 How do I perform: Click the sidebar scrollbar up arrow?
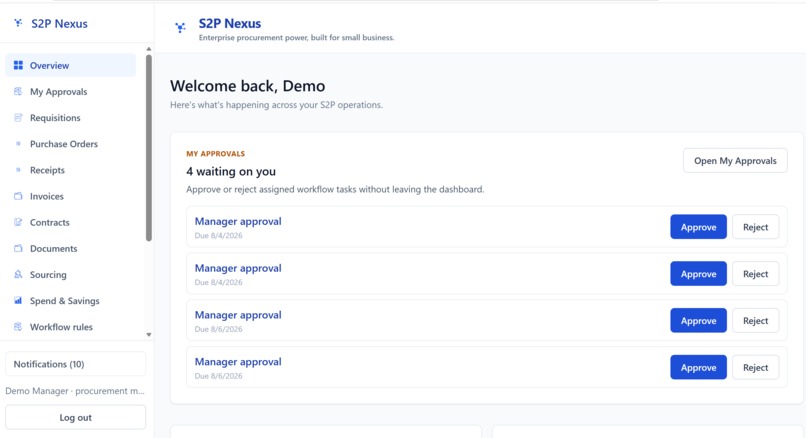coord(149,49)
